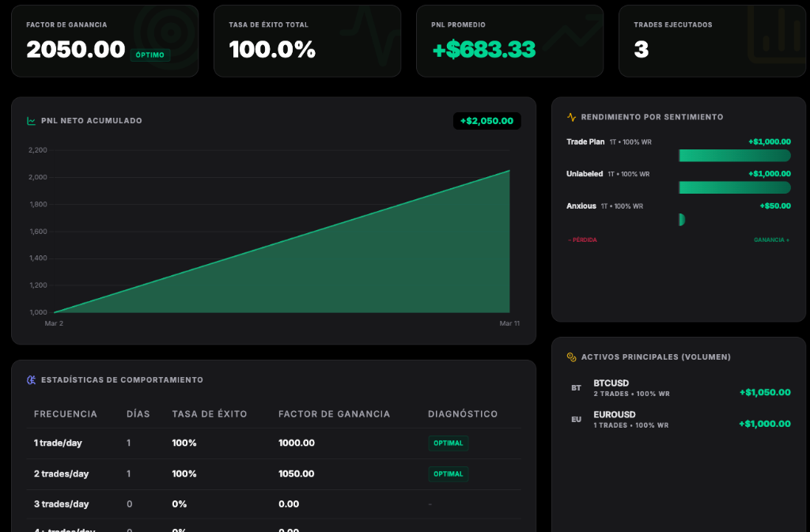Click the OPTIMAL badge on 1 trade/day row
The width and height of the screenshot is (810, 532).
[x=448, y=443]
